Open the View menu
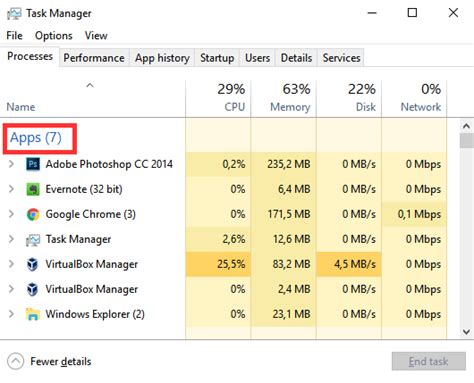 [x=96, y=36]
